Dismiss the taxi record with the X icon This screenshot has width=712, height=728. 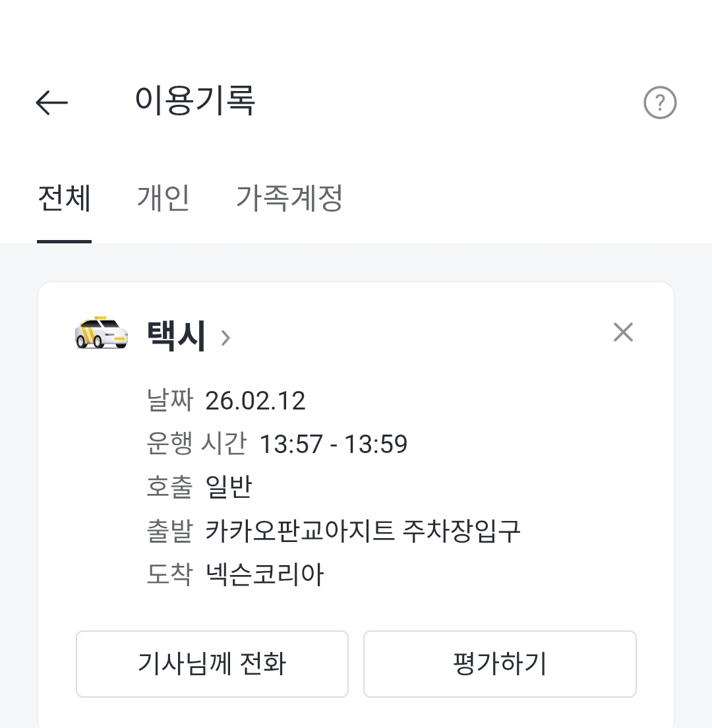pyautogui.click(x=623, y=332)
